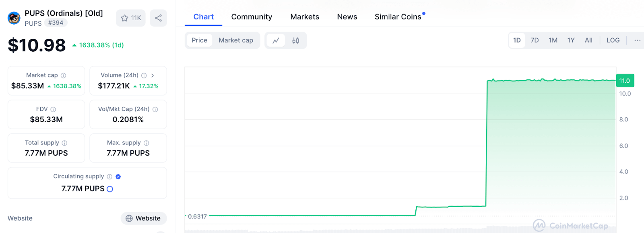Image resolution: width=644 pixels, height=233 pixels.
Task: Open the Chart tab
Action: pyautogui.click(x=204, y=17)
